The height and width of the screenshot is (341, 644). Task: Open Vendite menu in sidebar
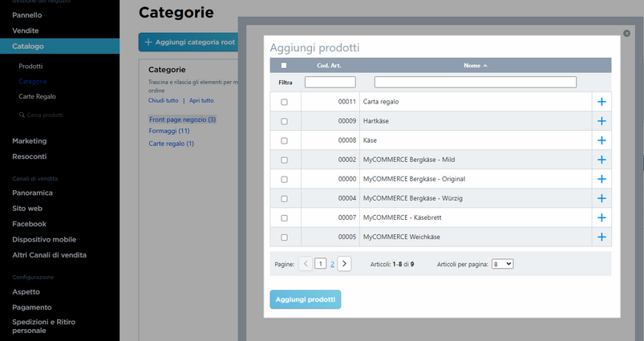[26, 30]
